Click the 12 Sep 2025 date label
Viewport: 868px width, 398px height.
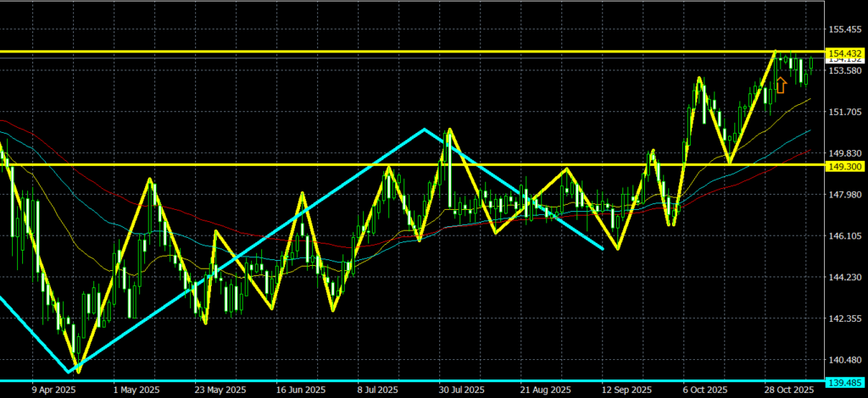point(627,390)
